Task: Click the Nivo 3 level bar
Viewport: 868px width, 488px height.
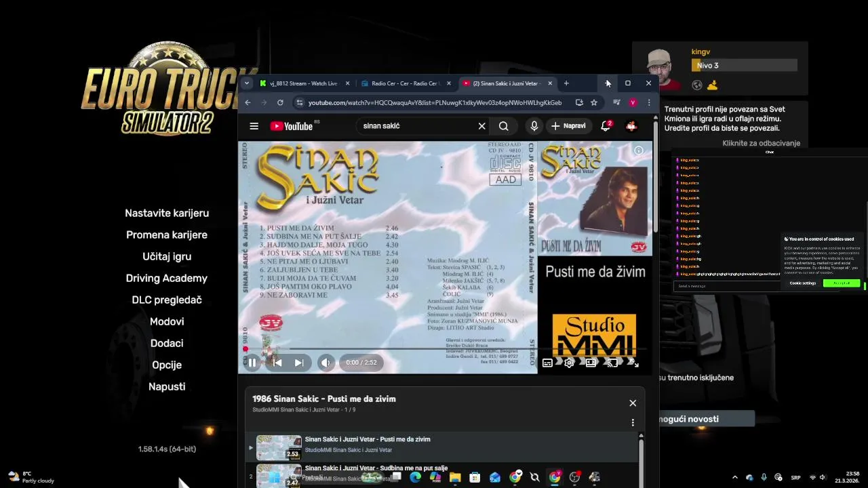Action: click(x=744, y=66)
